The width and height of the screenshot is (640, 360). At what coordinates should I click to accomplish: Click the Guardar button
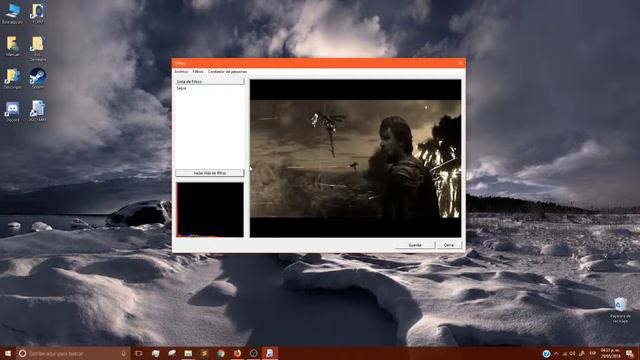click(415, 245)
